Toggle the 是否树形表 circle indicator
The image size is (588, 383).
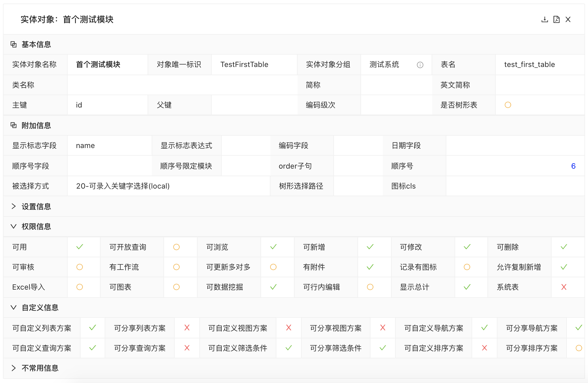pyautogui.click(x=508, y=105)
